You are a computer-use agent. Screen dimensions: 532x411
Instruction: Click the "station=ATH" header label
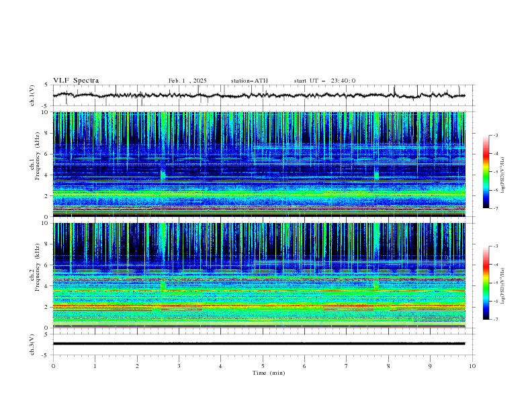pyautogui.click(x=249, y=81)
